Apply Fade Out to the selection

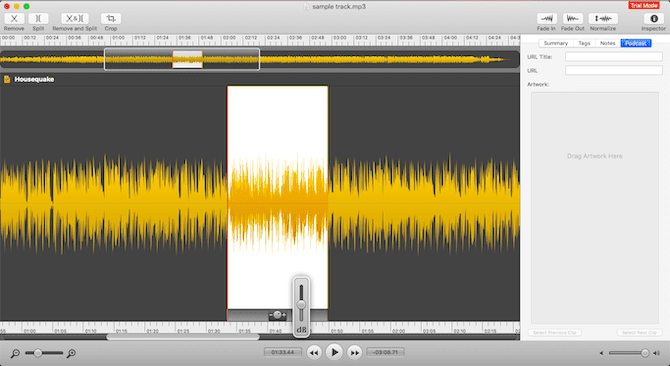(573, 18)
